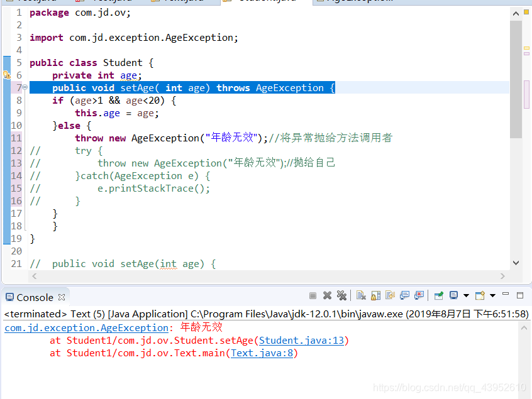Pin the current console
532x399 pixels.
coord(439,296)
